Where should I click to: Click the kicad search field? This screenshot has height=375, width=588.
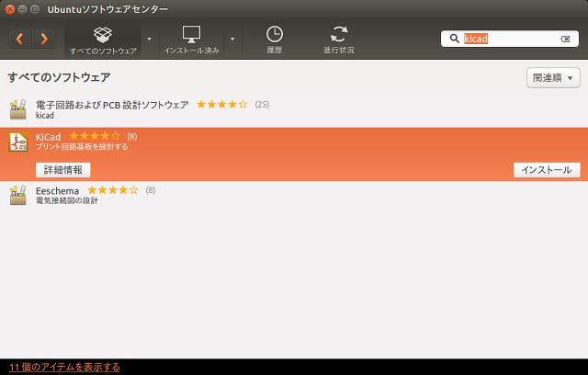510,39
